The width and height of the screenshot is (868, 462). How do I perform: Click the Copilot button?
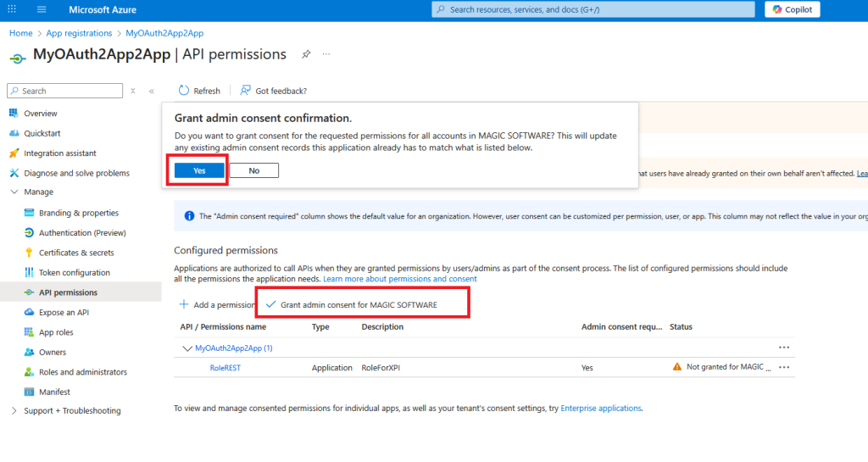pyautogui.click(x=793, y=9)
